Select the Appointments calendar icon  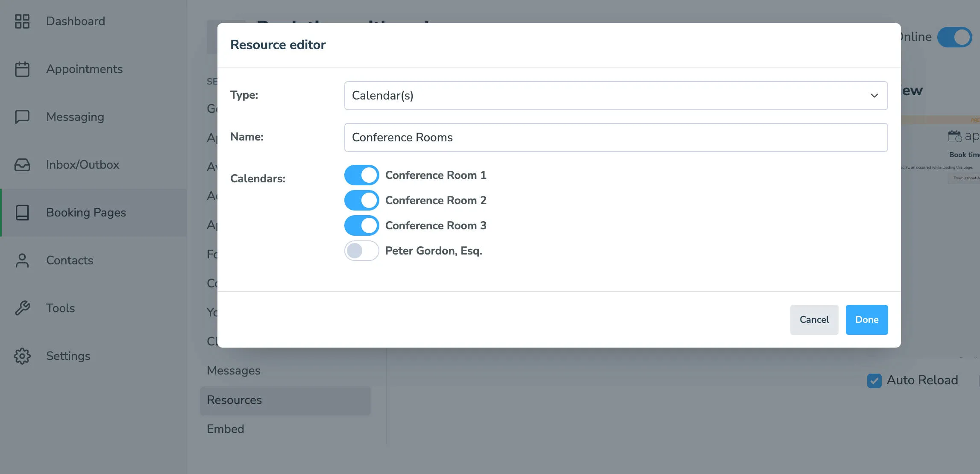click(22, 69)
